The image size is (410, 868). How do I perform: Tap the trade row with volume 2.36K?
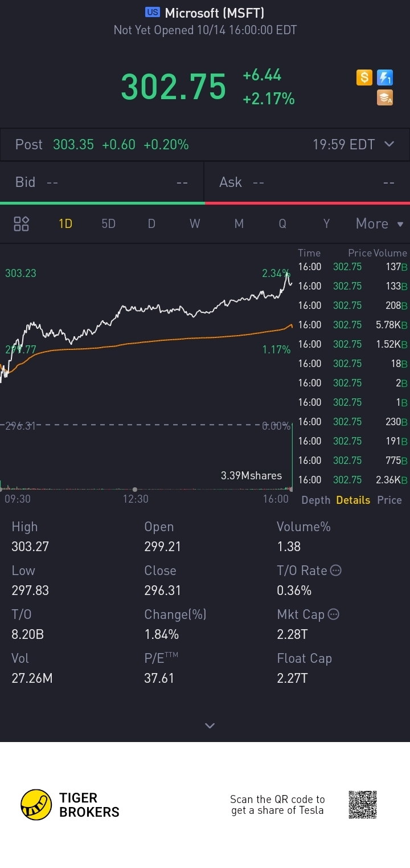(x=353, y=480)
